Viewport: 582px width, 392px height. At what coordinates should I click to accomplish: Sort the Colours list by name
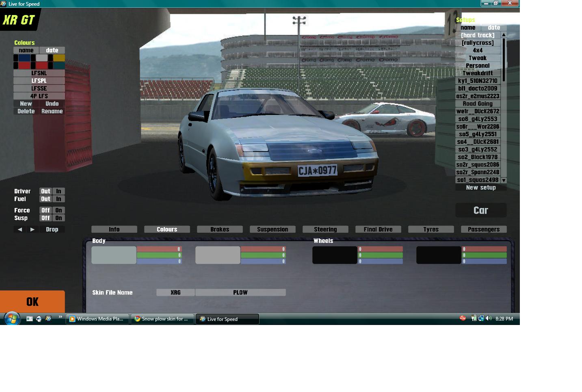click(26, 50)
